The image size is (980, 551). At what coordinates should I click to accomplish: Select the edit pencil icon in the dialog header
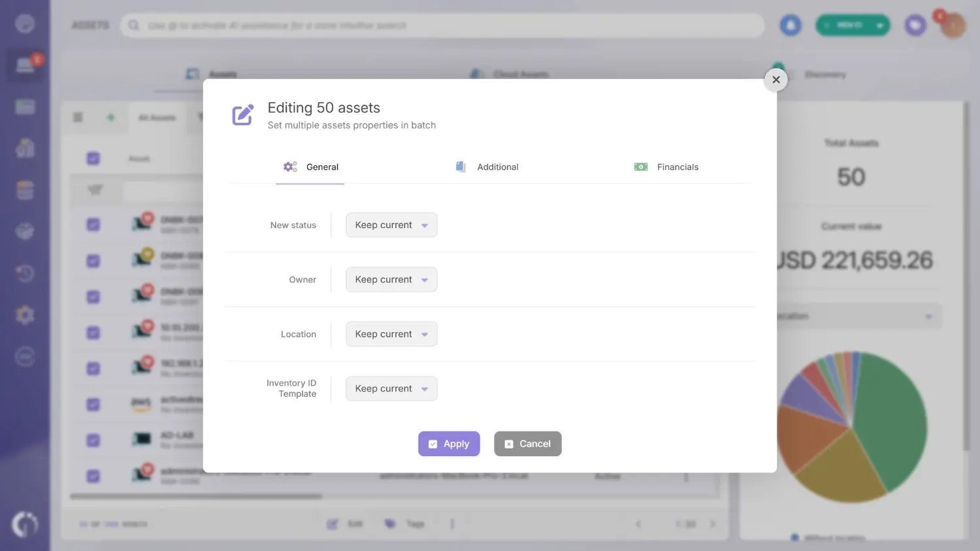242,114
